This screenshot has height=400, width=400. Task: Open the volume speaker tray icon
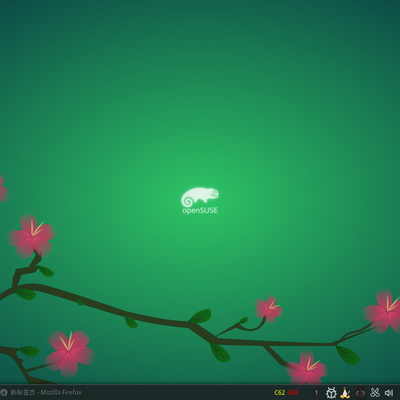(389, 393)
